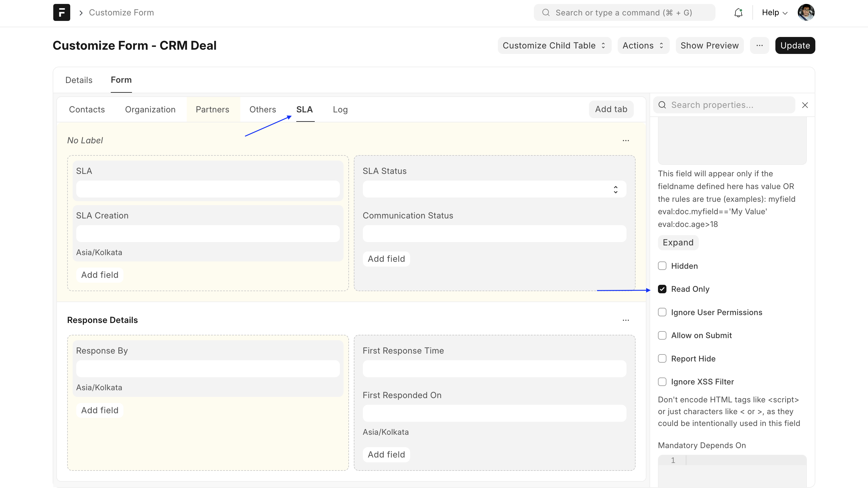Screen dimensions: 868x489
Task: Open the No Label section options menu
Action: click(x=625, y=141)
